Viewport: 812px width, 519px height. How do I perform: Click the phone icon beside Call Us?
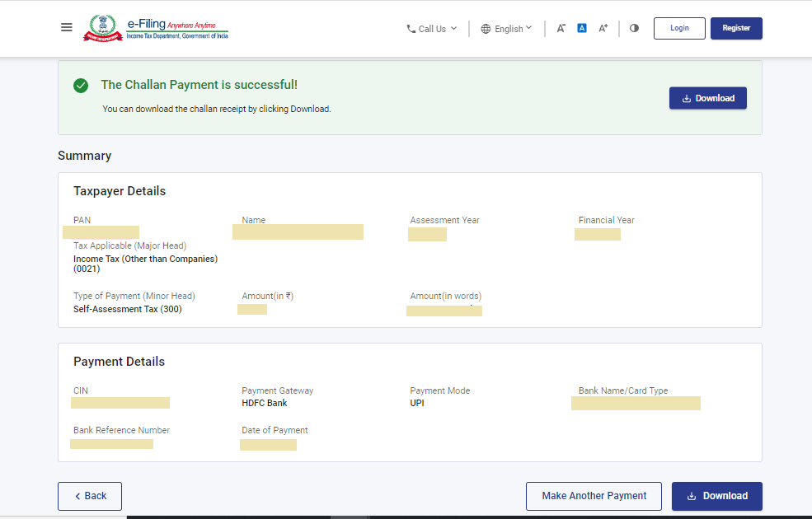click(411, 29)
